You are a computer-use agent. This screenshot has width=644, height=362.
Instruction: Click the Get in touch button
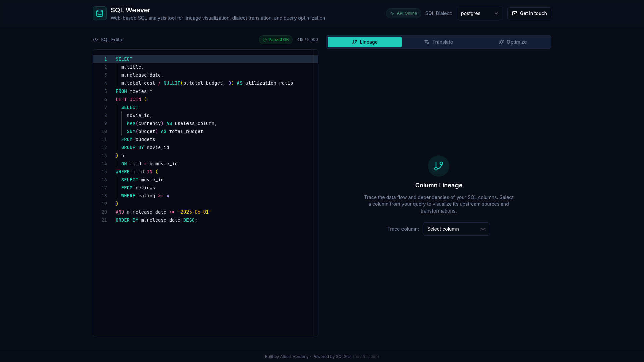click(529, 13)
